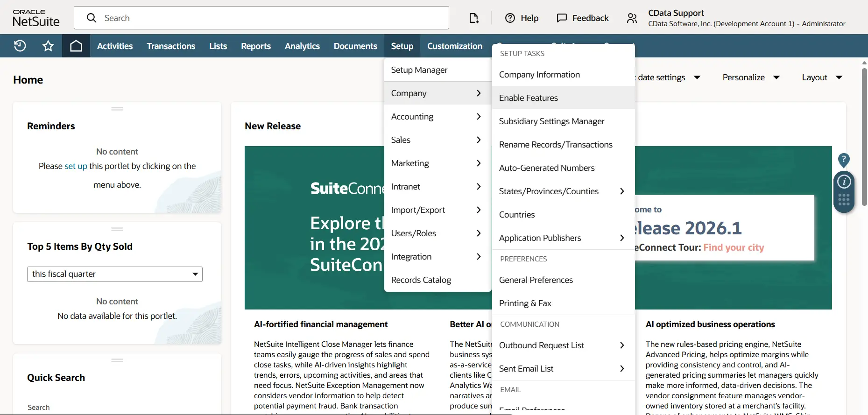The height and width of the screenshot is (415, 868).
Task: Go to Home via house icon
Action: pos(76,46)
